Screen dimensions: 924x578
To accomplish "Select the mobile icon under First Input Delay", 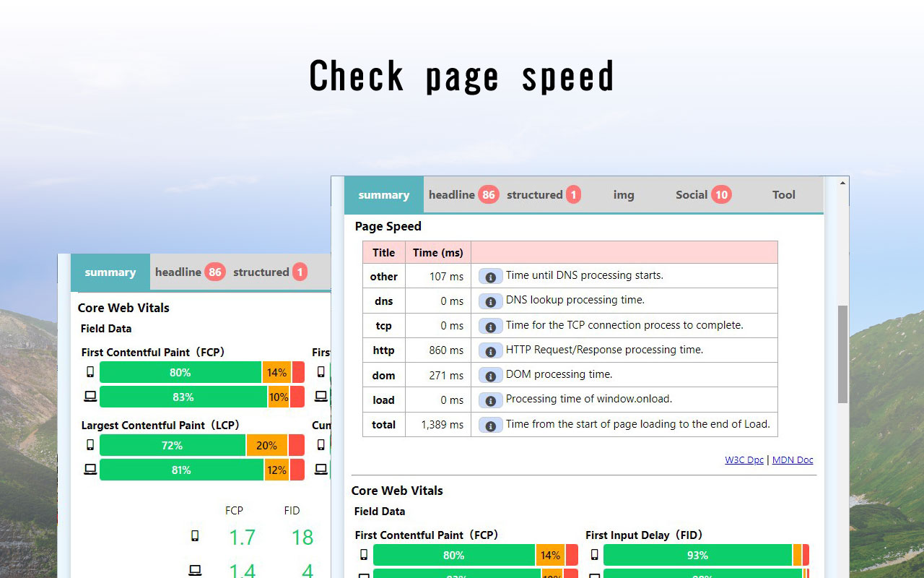I will tap(593, 555).
